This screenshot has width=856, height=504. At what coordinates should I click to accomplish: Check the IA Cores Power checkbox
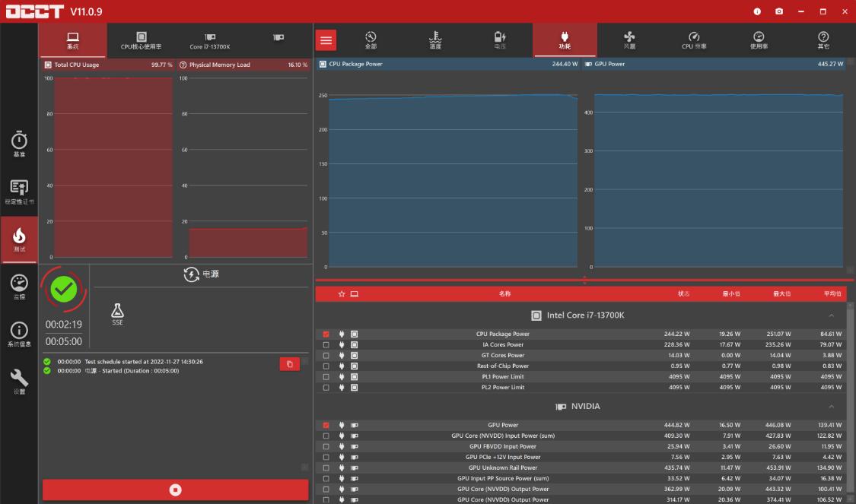click(x=326, y=344)
